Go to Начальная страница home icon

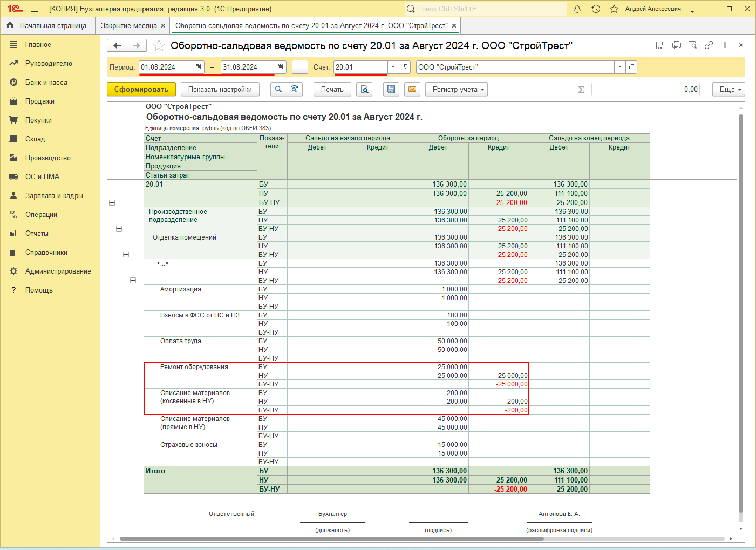click(x=10, y=25)
